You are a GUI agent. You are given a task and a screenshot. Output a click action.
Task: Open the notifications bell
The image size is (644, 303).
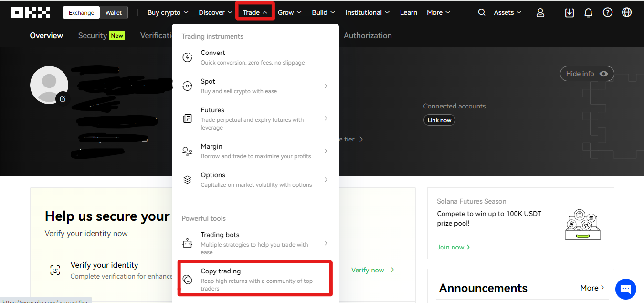point(588,12)
